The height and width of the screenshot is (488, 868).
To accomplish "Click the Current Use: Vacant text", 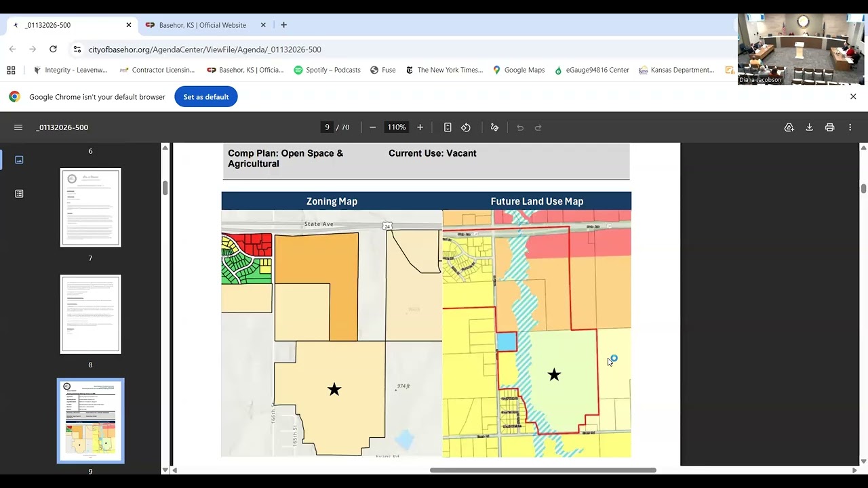I will pos(433,153).
